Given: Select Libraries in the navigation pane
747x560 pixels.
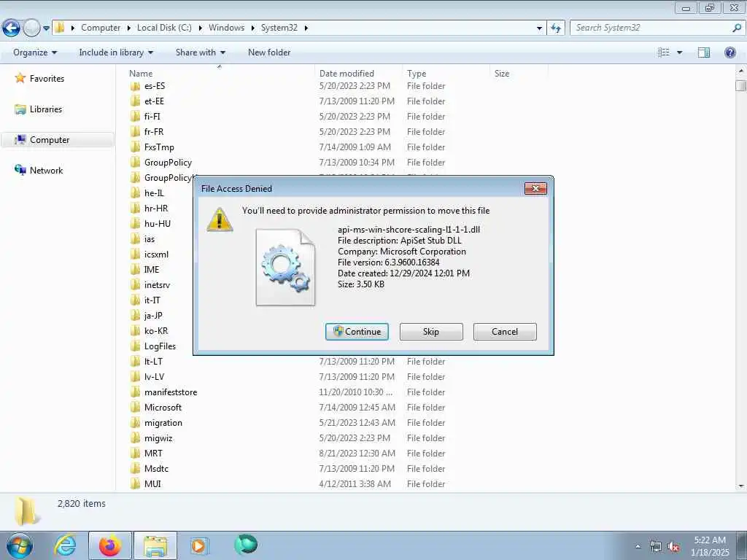Looking at the screenshot, I should click(x=46, y=109).
